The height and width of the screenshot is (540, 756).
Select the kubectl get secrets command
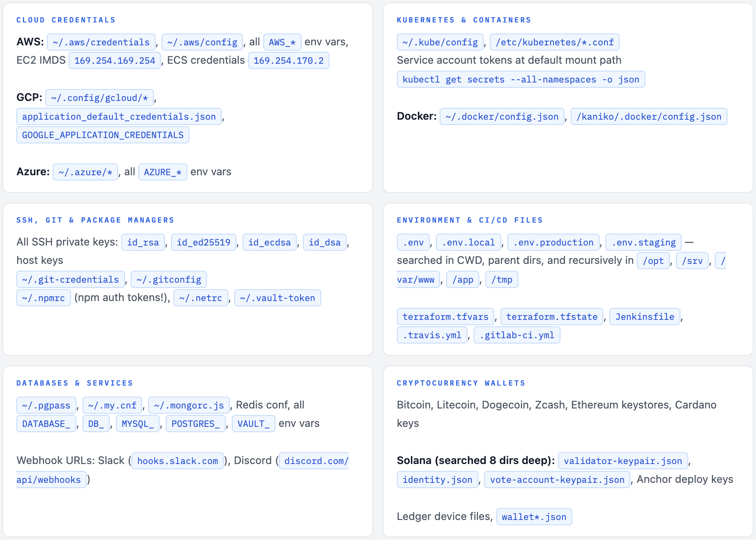[x=520, y=79]
